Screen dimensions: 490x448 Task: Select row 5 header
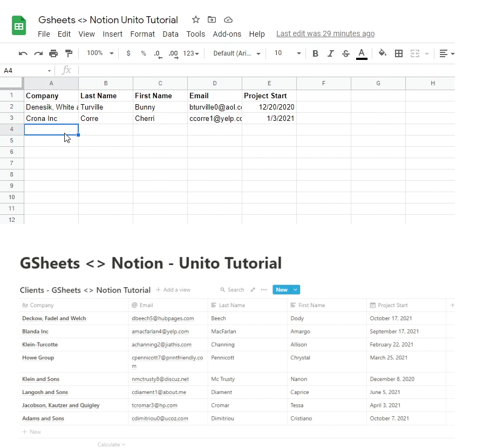tap(11, 140)
